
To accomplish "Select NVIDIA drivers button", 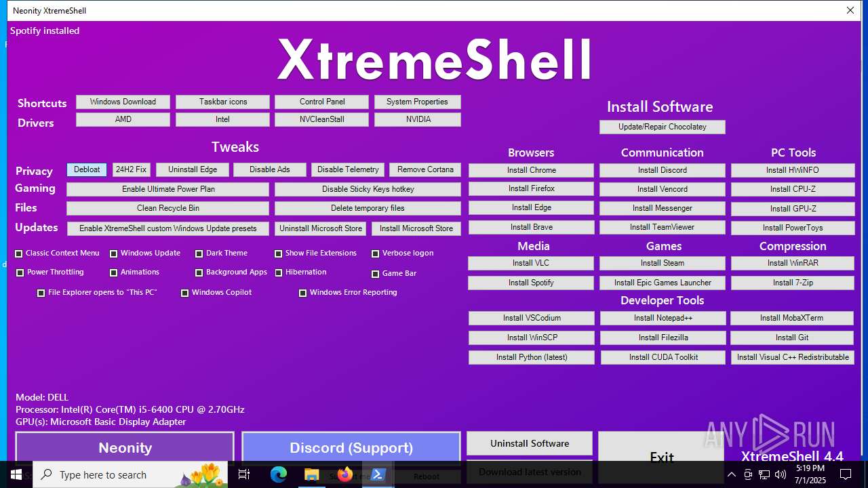I will coord(417,119).
